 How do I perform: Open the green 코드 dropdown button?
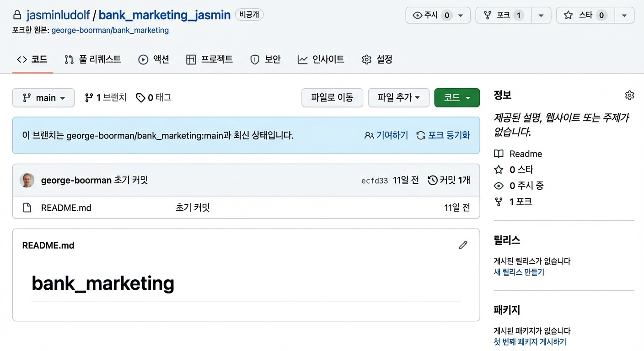coord(457,98)
